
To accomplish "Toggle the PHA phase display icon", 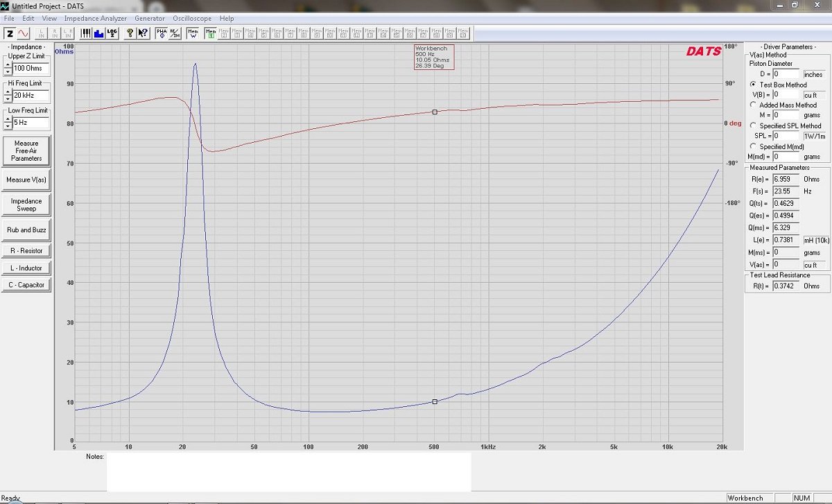I will pos(161,33).
